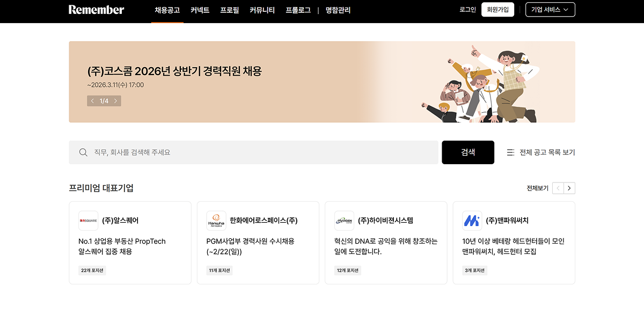Click the Hanwha Aerospace logo
This screenshot has width=644, height=322.
pyautogui.click(x=216, y=221)
